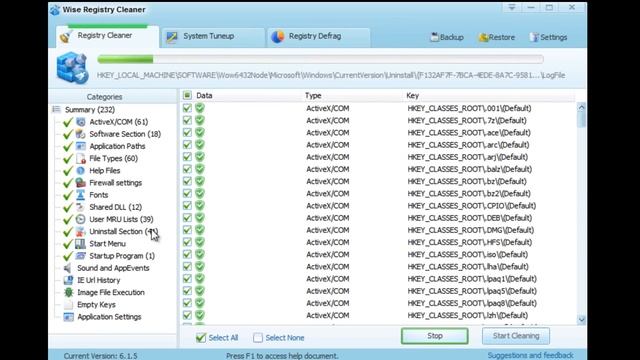The height and width of the screenshot is (360, 640).
Task: Switch to the System Tuneup tab
Action: click(x=212, y=37)
